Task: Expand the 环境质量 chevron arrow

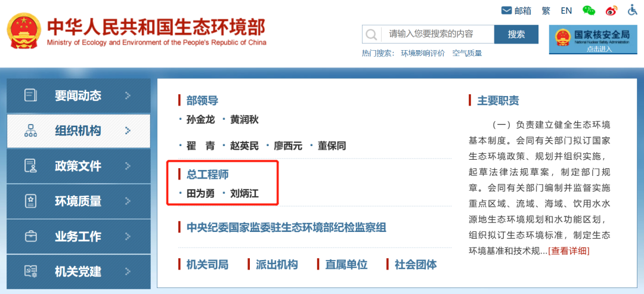Action: tap(128, 201)
